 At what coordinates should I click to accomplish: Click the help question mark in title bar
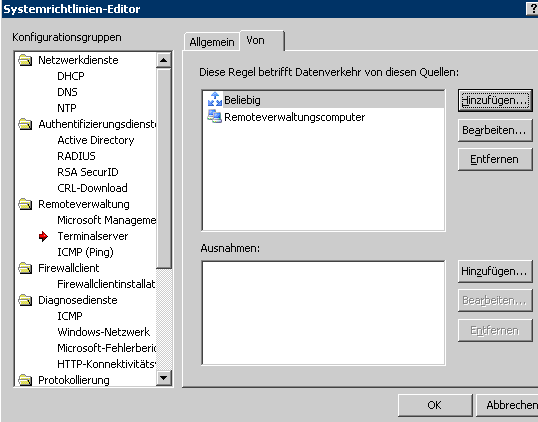click(532, 9)
